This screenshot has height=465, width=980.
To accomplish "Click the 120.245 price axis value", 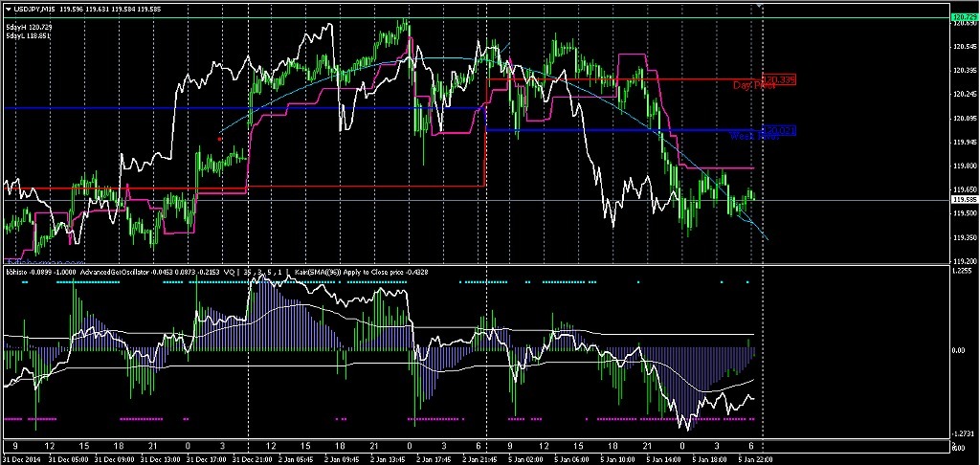I will [965, 95].
